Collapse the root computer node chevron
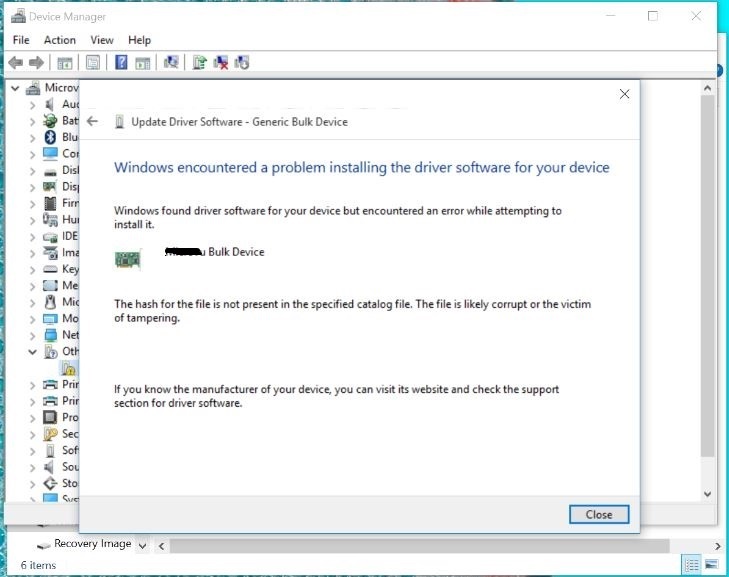This screenshot has height=577, width=729. (x=15, y=88)
